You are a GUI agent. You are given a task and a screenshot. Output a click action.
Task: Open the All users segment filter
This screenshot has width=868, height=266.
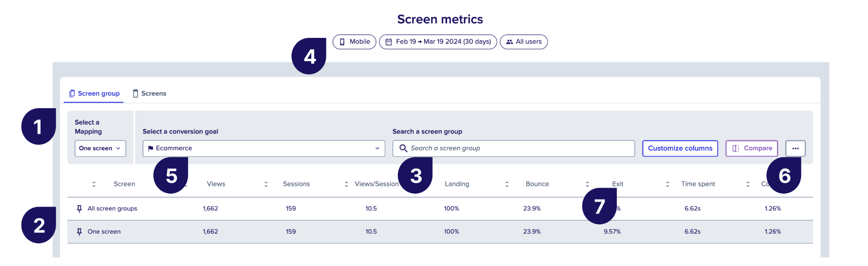(x=524, y=42)
